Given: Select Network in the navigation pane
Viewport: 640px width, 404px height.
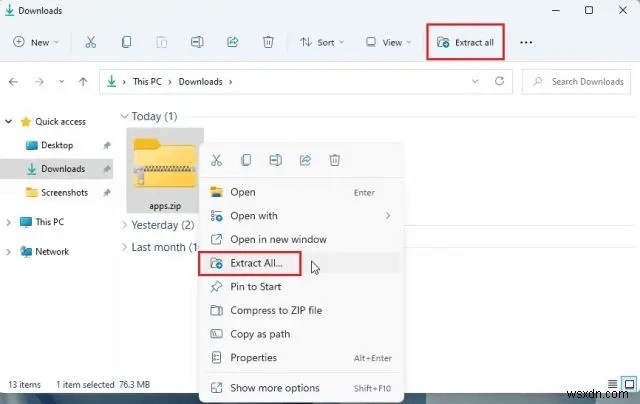Looking at the screenshot, I should click(x=52, y=252).
